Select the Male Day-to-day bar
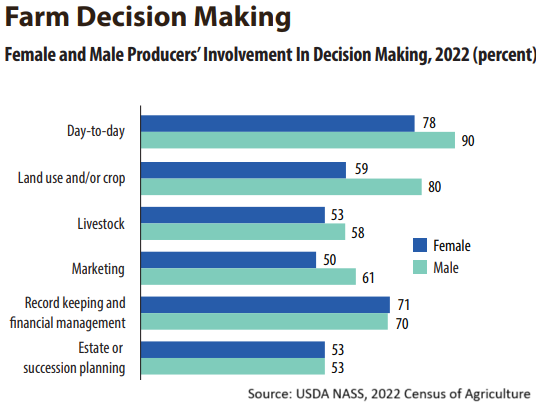Screen dimensions: 538x405 click(298, 140)
